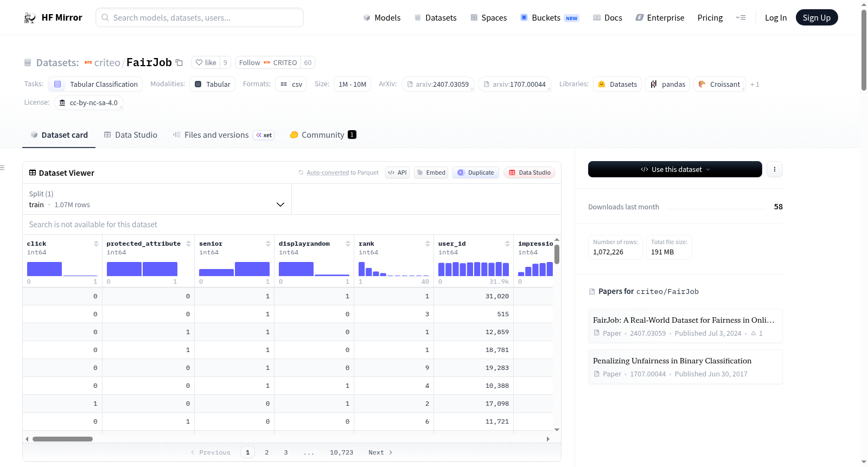Sort the click column
Viewport: 868px width, 467px height.
coord(96,244)
